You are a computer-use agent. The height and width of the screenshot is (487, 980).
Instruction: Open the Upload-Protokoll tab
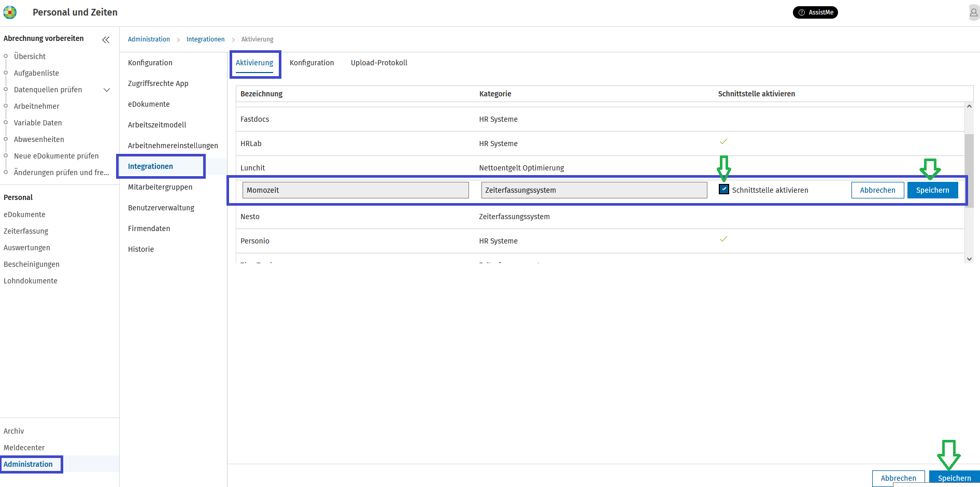[379, 63]
